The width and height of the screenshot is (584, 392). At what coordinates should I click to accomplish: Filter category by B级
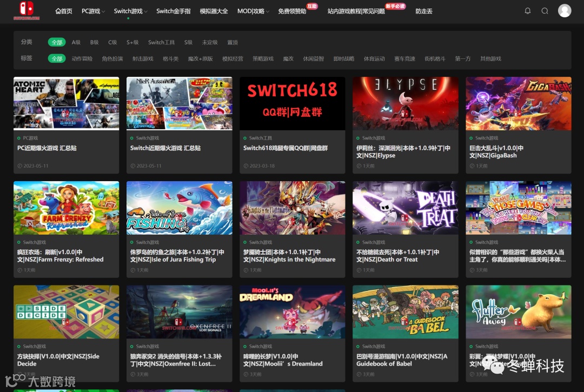point(94,42)
